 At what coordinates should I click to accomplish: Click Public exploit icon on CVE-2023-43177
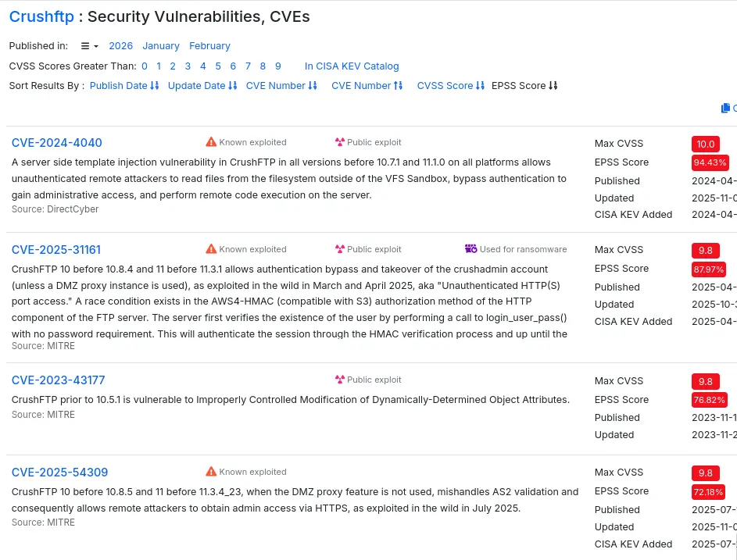coord(339,380)
